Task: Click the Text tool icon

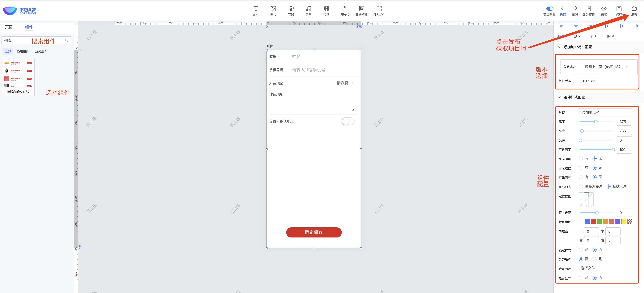Action: point(256,9)
